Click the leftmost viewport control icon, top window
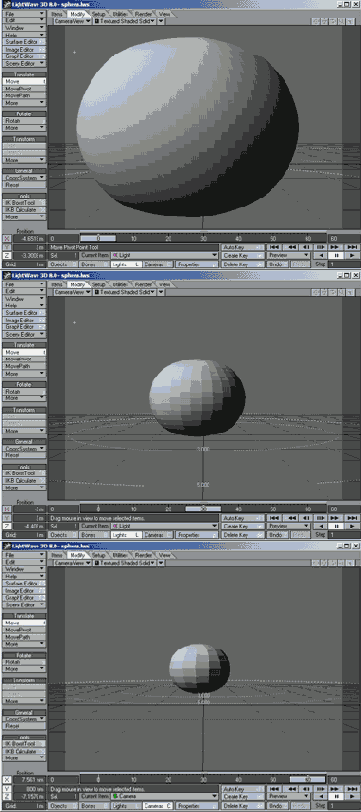The width and height of the screenshot is (361, 812). click(316, 21)
